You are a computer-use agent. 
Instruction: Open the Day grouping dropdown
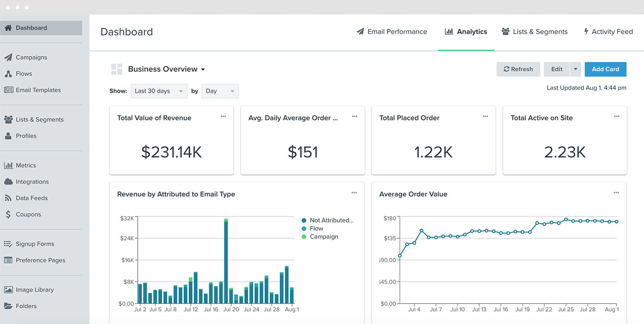(x=220, y=91)
